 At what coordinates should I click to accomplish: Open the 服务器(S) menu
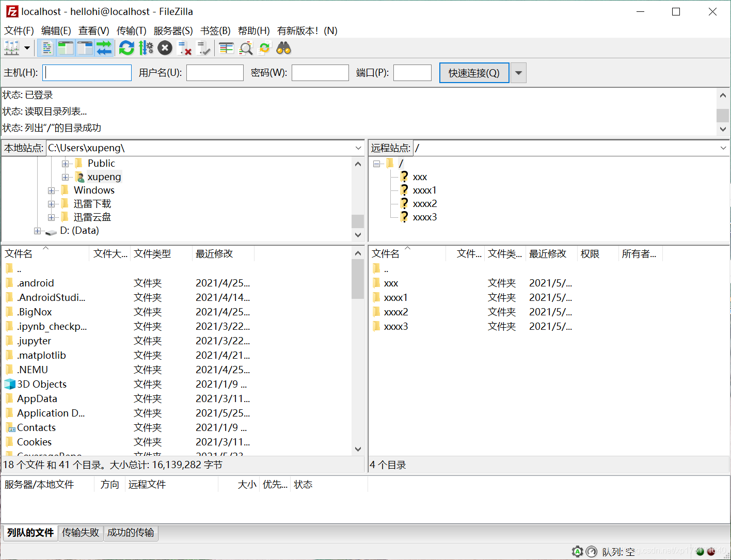point(171,30)
